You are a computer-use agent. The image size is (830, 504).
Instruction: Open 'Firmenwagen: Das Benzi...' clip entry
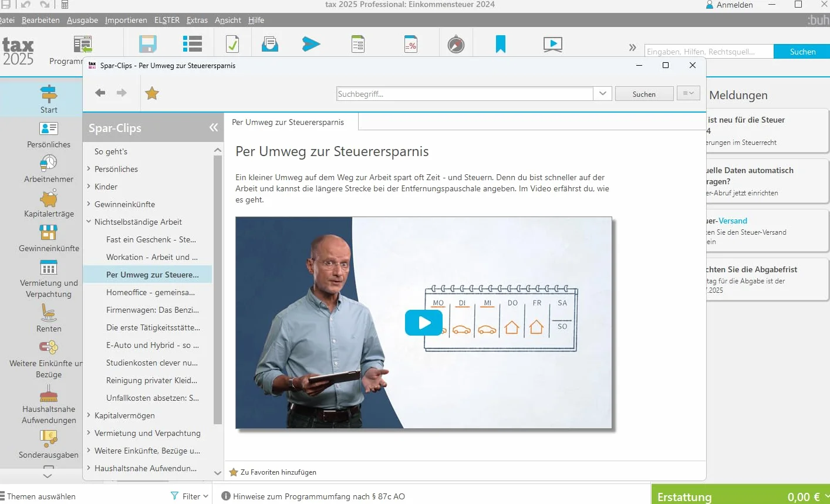(153, 310)
